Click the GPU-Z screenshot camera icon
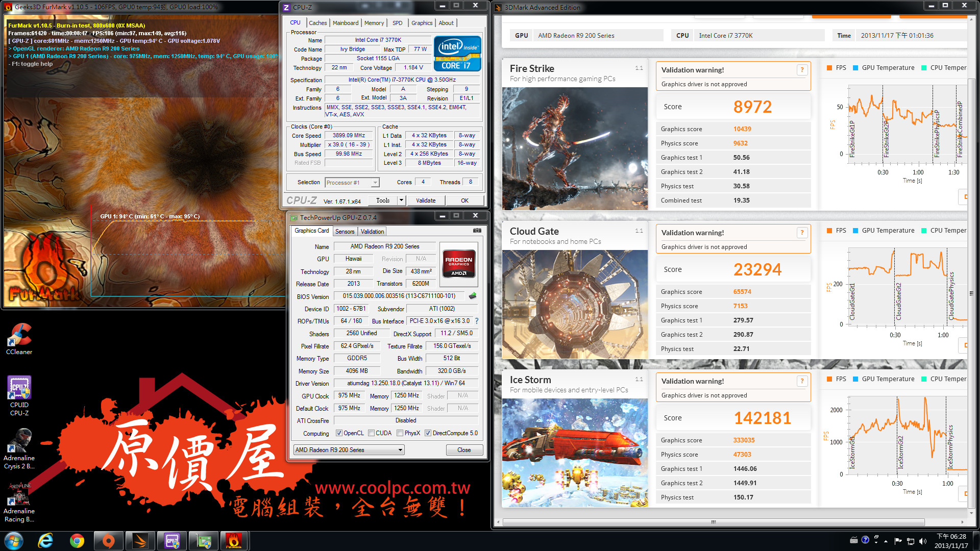Screen dimensions: 980x551 477,231
